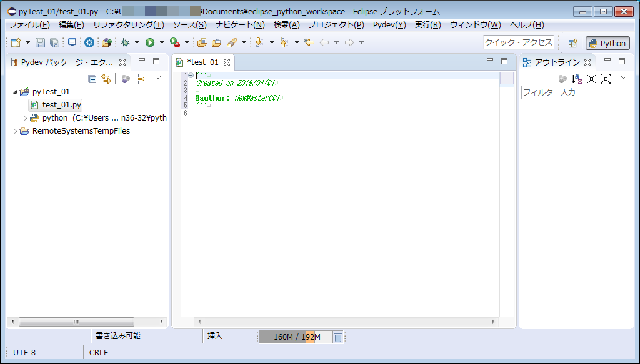This screenshot has height=364, width=640.
Task: Expand all nodes in the Outline view
Action: point(606,79)
